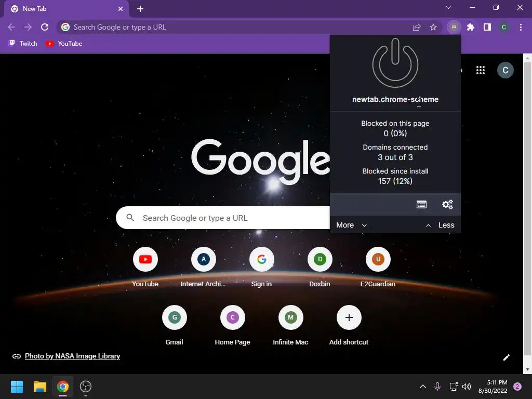Open network tray icon
The width and height of the screenshot is (532, 399).
coord(454,387)
